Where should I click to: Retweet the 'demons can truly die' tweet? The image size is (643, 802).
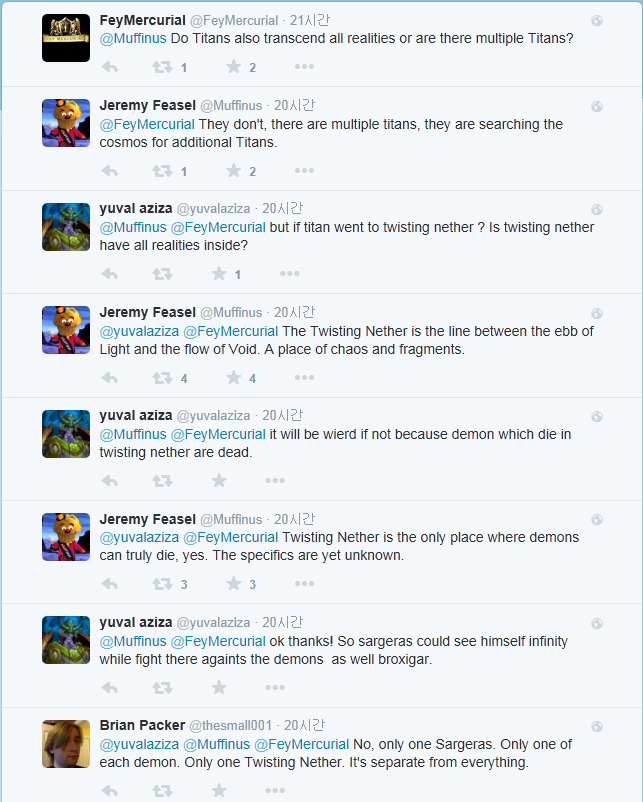[161, 584]
